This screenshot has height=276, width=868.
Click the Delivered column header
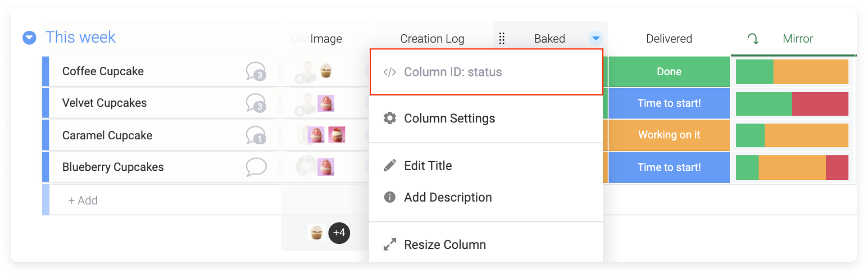coord(669,39)
